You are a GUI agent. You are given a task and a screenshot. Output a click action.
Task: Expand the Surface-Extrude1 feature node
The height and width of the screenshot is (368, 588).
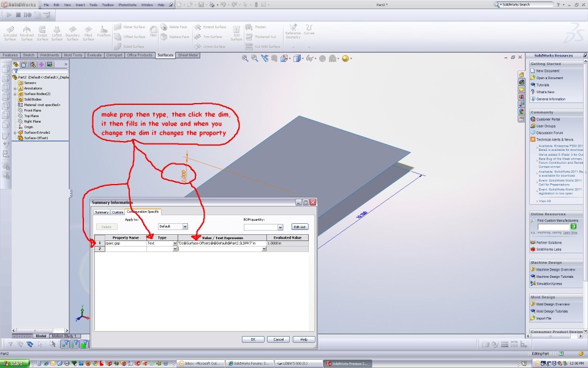pyautogui.click(x=15, y=132)
